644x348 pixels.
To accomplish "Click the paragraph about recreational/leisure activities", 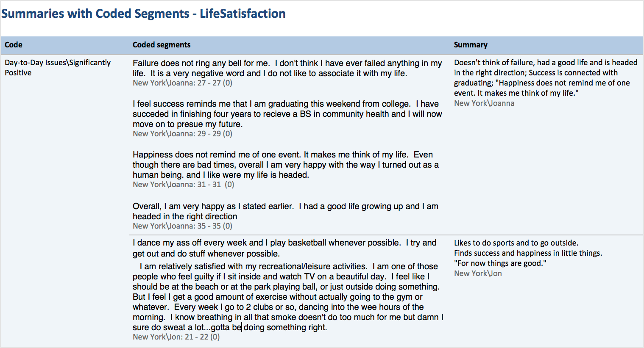I will (288, 297).
